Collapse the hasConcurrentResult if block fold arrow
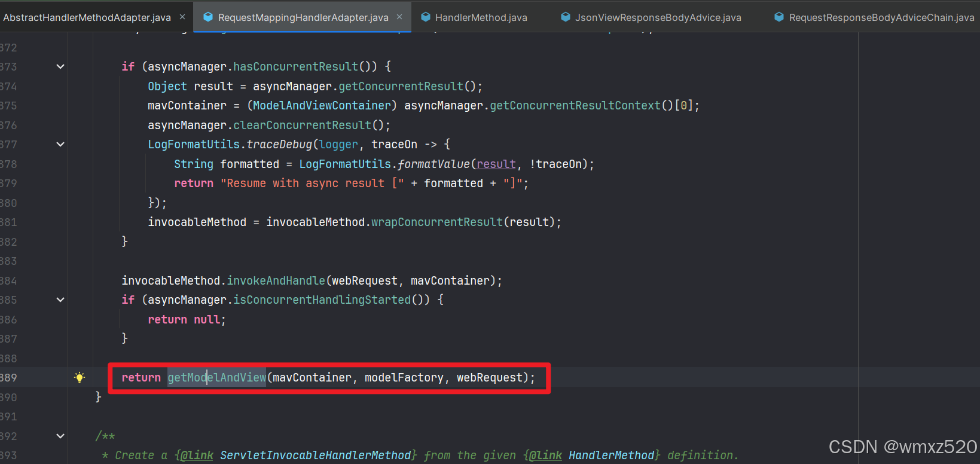The image size is (980, 464). pyautogui.click(x=60, y=66)
